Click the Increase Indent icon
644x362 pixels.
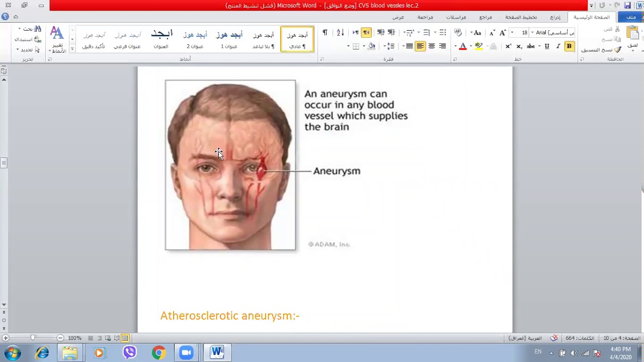[x=381, y=33]
